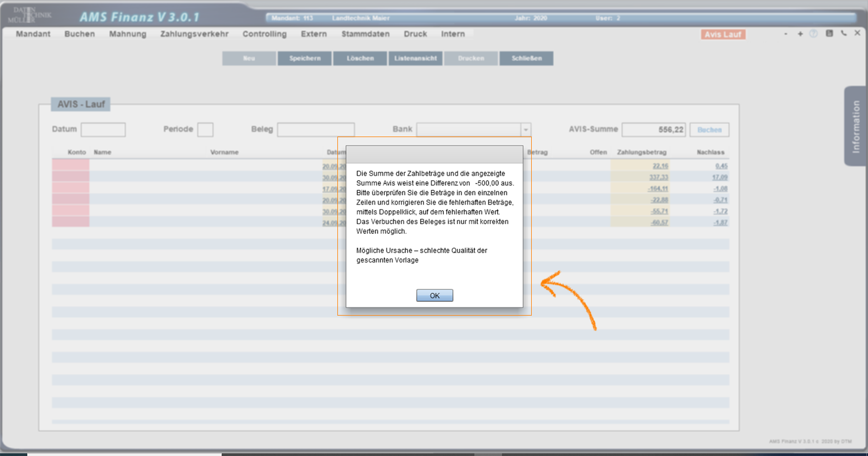Click the minus icon in top bar
This screenshot has width=868, height=456.
[x=786, y=34]
